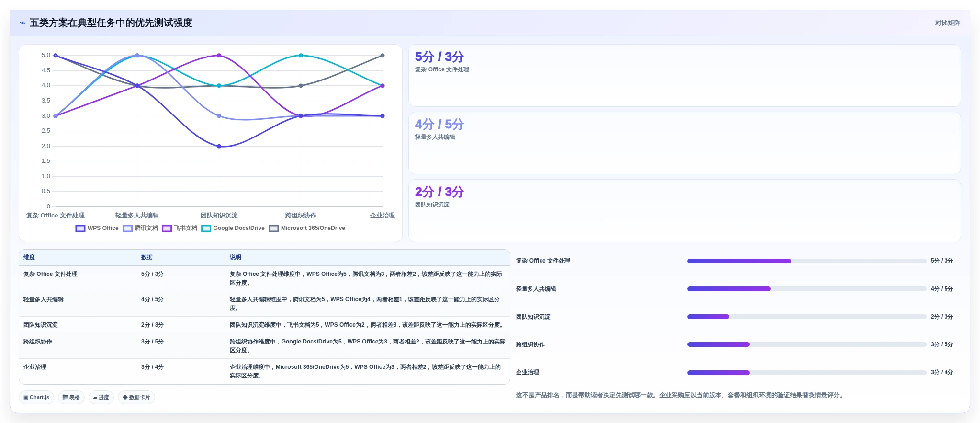
Task: Select the 4分 / 5分 data card
Action: [x=685, y=143]
